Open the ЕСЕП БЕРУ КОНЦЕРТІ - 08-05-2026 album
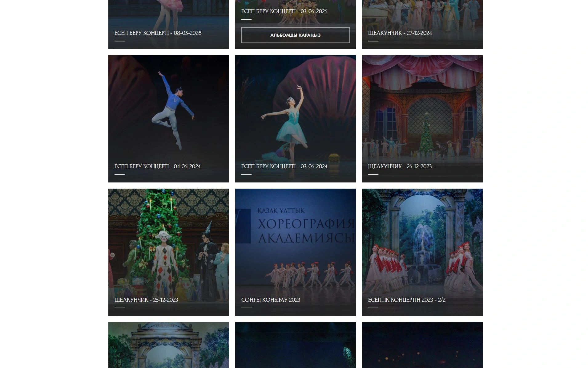This screenshot has width=588, height=368. (x=168, y=24)
